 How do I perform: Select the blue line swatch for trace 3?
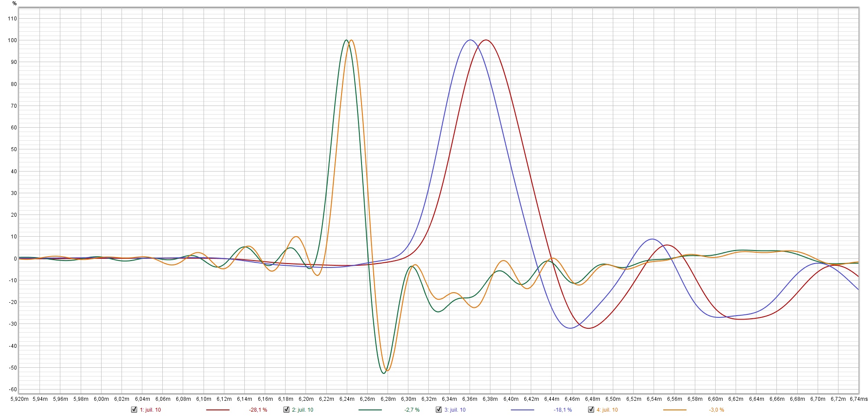pyautogui.click(x=522, y=410)
